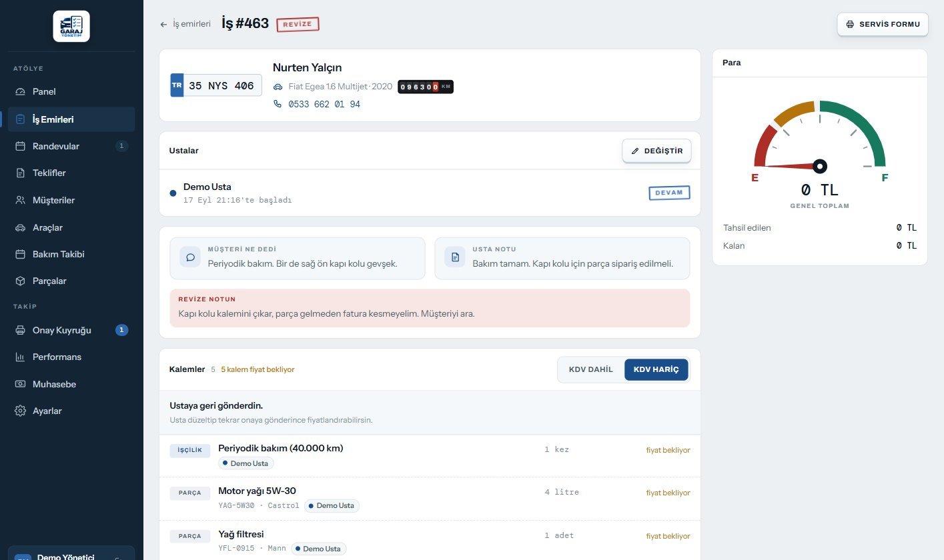The height and width of the screenshot is (560, 944).
Task: Click the car icon beside Fiat Egea
Action: pyautogui.click(x=278, y=87)
